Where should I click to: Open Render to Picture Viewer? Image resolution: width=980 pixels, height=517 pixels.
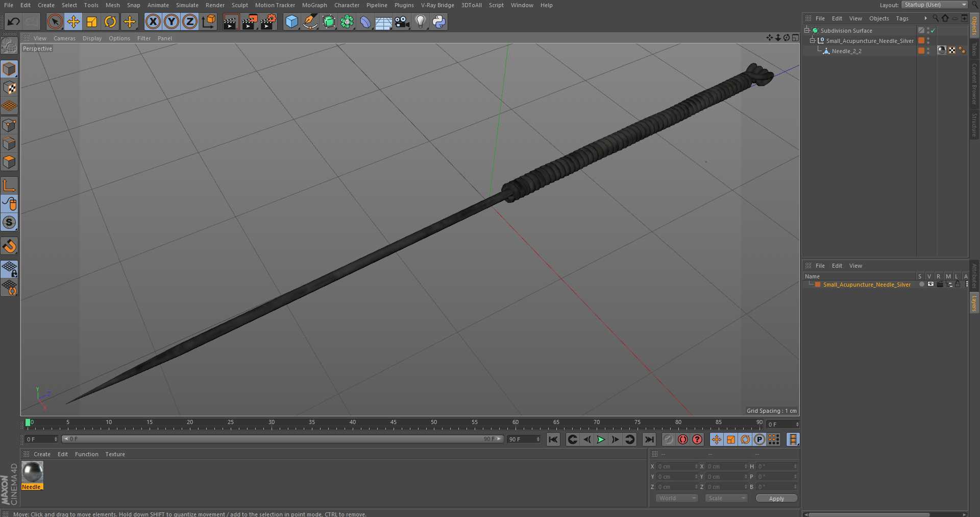tap(250, 21)
